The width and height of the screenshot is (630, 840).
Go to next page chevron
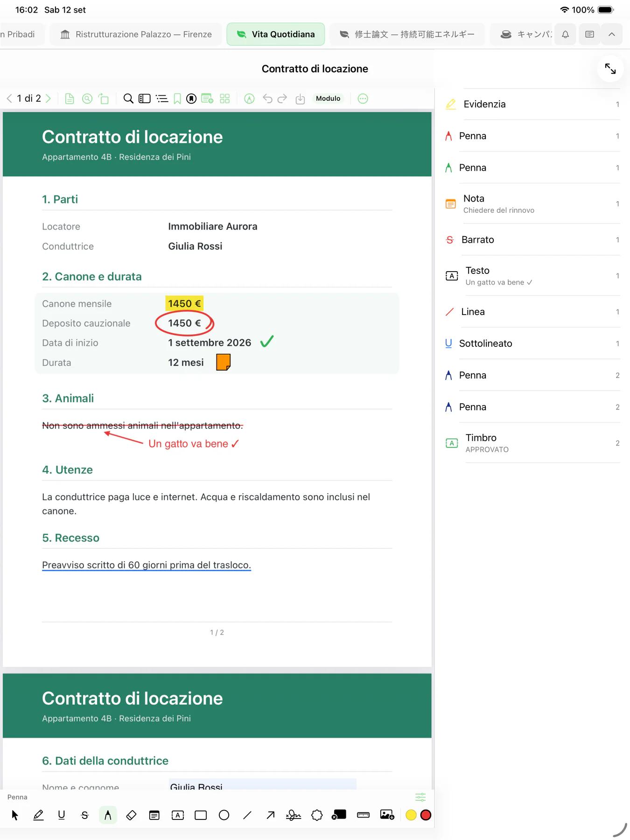coord(48,98)
